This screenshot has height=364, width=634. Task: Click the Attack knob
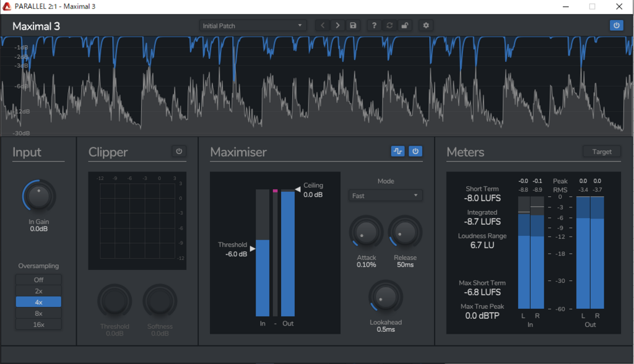coord(367,232)
